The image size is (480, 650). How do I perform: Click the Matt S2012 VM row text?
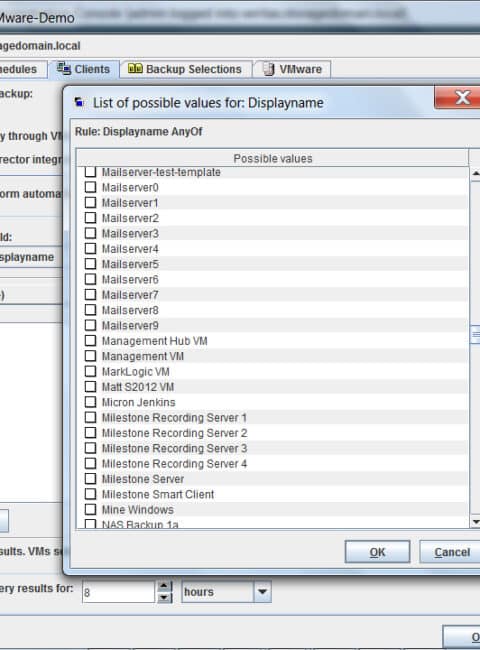coord(138,387)
